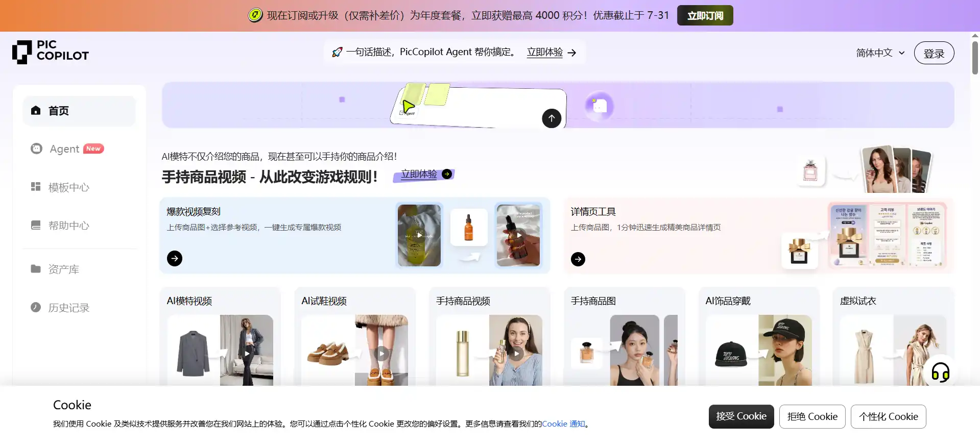Viewport: 980px width, 447px height.
Task: Open the AI试鞋视频 card title
Action: tap(324, 301)
